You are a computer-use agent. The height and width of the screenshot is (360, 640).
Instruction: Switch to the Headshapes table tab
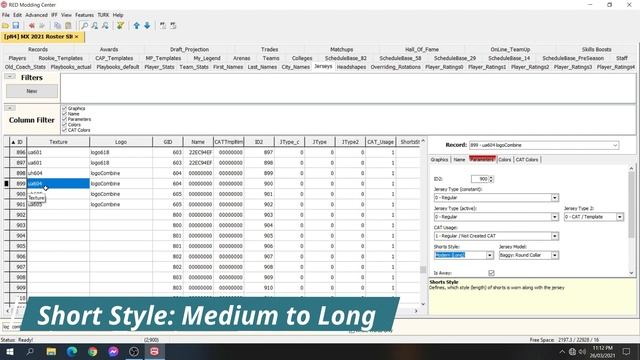(x=351, y=67)
